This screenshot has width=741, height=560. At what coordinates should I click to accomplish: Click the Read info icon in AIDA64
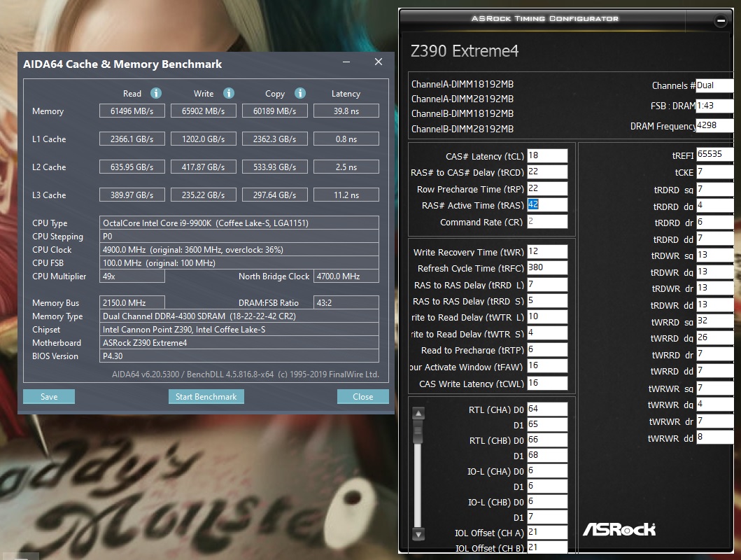(x=156, y=93)
